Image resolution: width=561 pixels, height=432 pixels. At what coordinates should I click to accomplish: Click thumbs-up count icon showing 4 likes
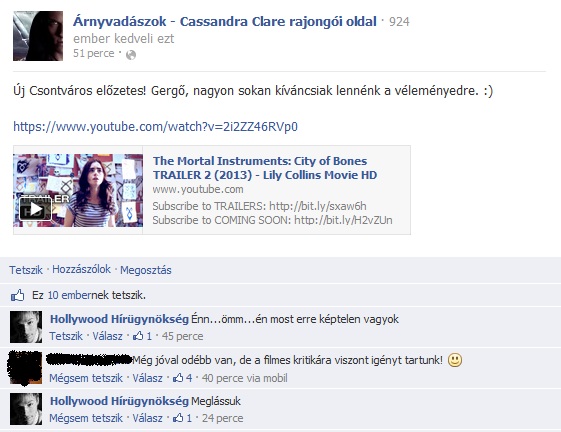[x=178, y=378]
